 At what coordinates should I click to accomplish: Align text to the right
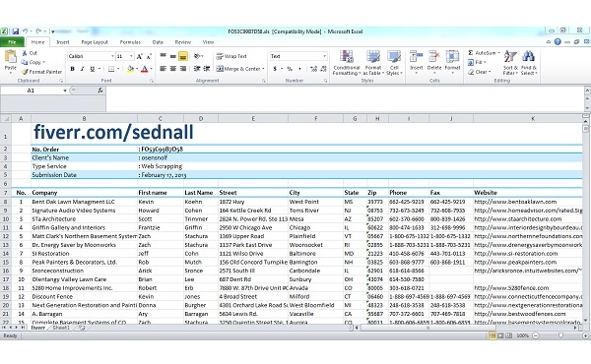tap(183, 69)
